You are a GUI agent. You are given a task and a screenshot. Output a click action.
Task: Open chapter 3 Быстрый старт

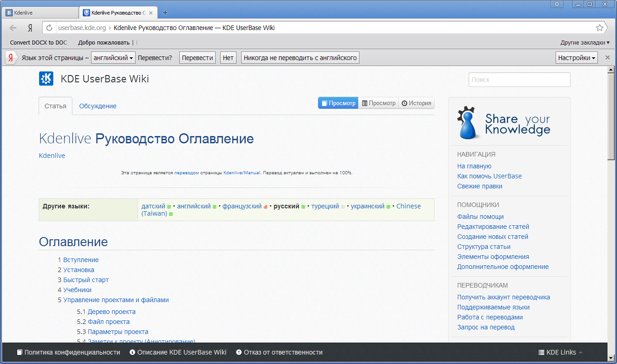click(86, 280)
